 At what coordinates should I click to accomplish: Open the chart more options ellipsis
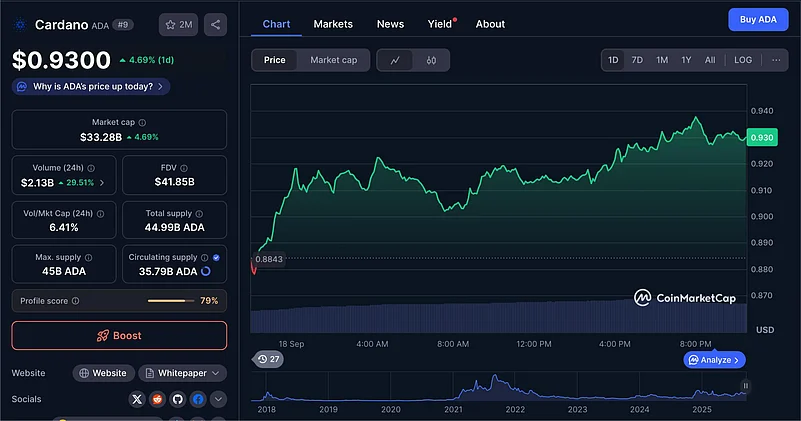pos(776,60)
